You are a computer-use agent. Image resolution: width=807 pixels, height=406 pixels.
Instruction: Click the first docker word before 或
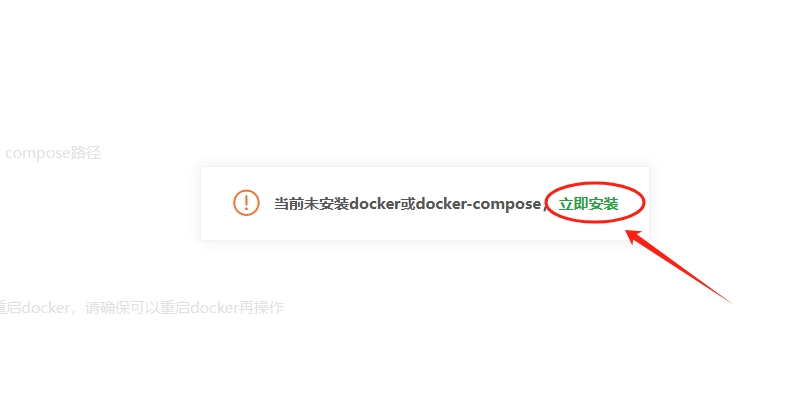(x=375, y=204)
